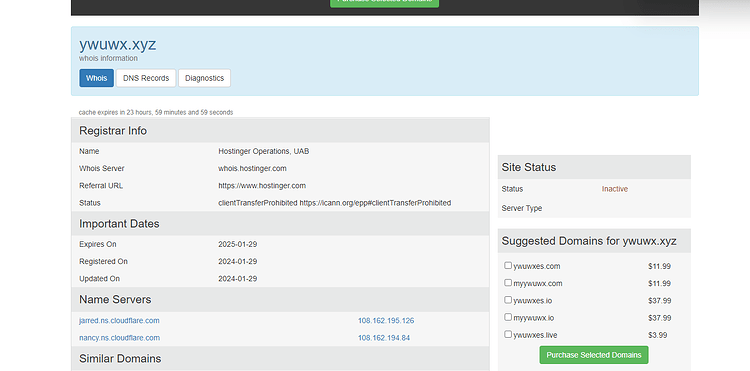Switch to the DNS Records tab
Image resolution: width=750 pixels, height=371 pixels.
146,78
